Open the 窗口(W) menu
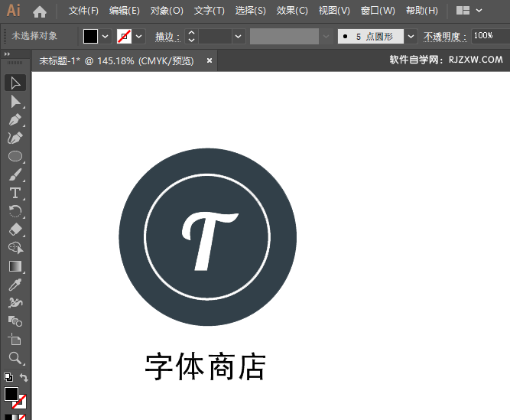This screenshot has width=510, height=420. pyautogui.click(x=378, y=11)
